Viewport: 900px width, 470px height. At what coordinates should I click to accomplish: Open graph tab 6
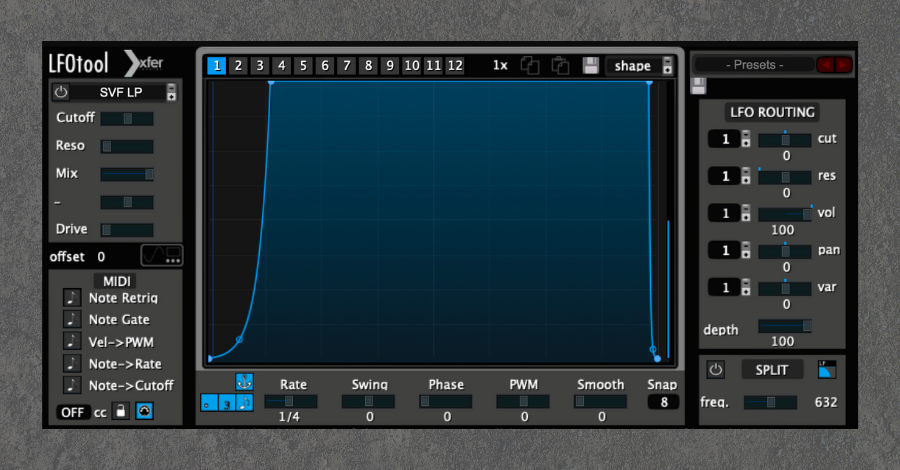point(325,65)
